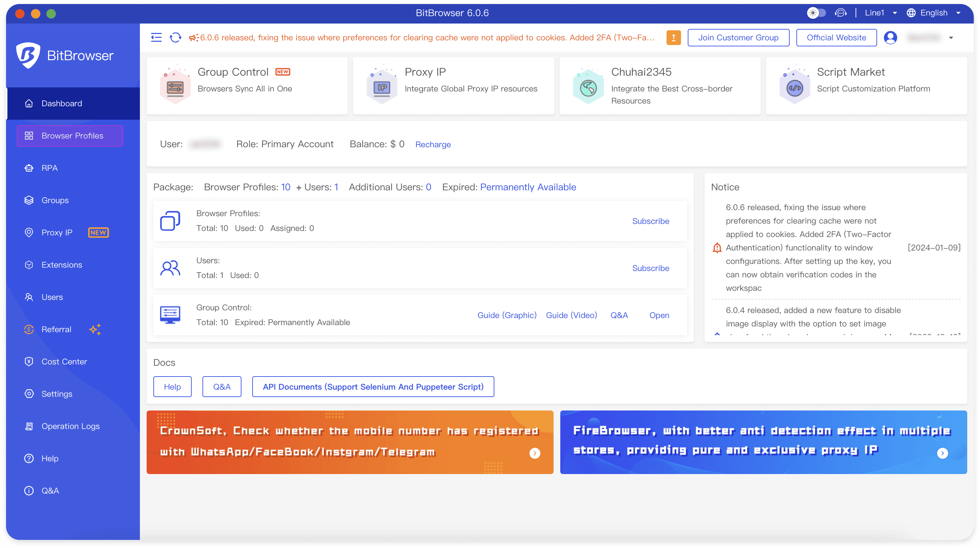Viewport: 980px width, 548px height.
Task: Click the user avatar icon
Action: [x=890, y=37]
